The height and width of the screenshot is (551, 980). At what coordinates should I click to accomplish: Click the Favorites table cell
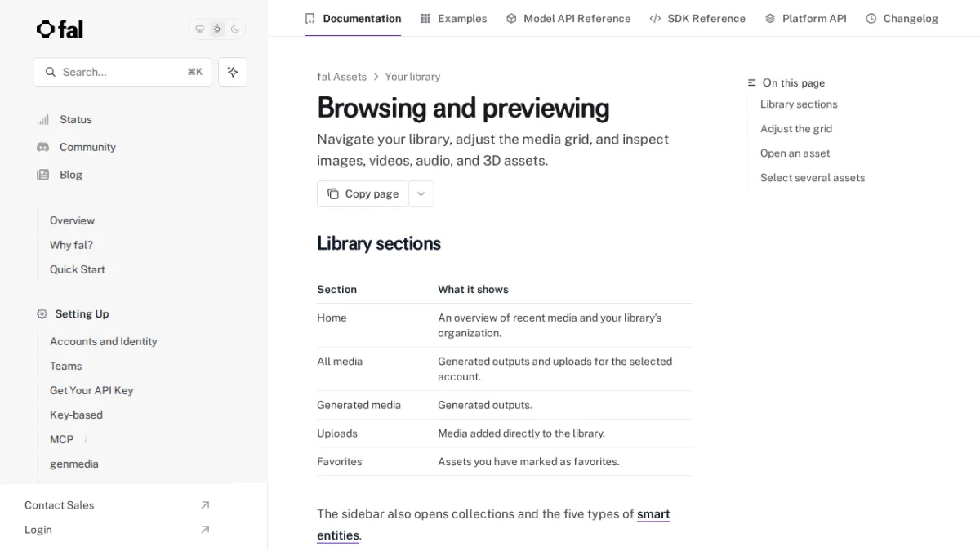point(340,461)
